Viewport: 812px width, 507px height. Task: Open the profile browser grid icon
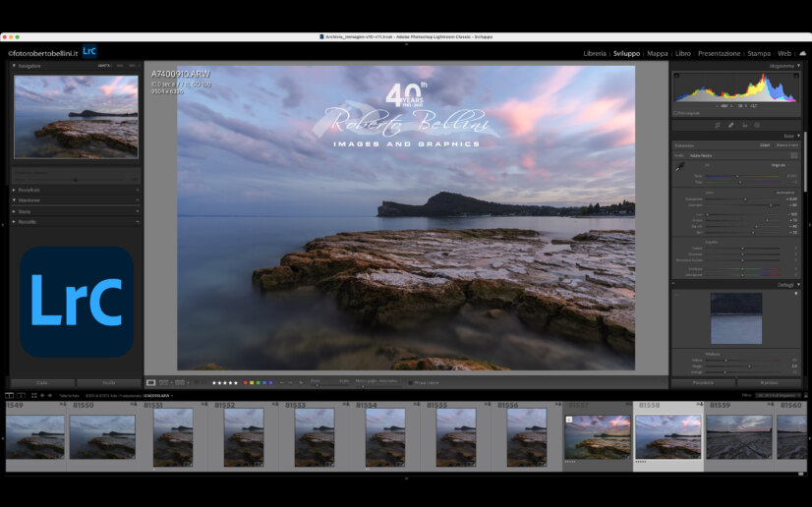[794, 155]
